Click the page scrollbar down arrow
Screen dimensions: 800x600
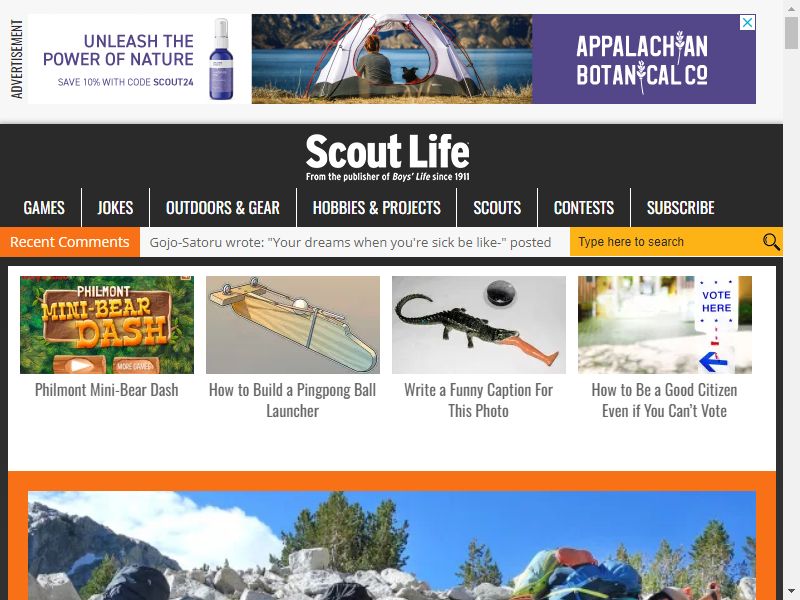(x=791, y=592)
